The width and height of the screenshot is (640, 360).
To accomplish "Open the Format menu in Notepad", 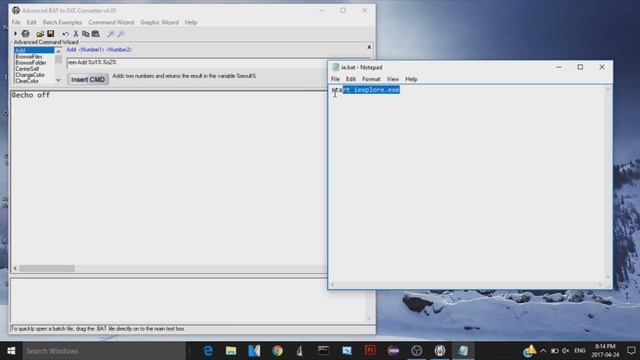I will (x=371, y=79).
